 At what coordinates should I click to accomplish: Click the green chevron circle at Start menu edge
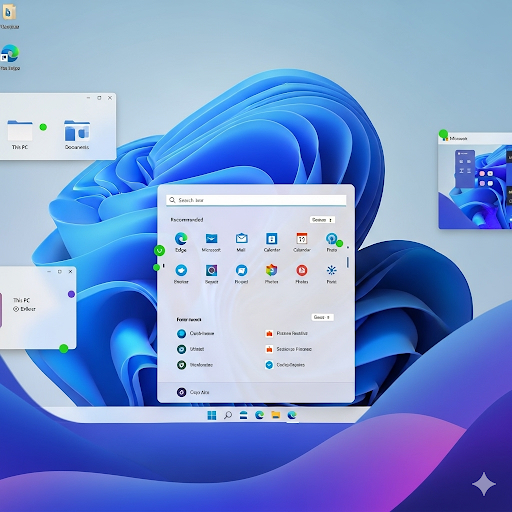159,250
